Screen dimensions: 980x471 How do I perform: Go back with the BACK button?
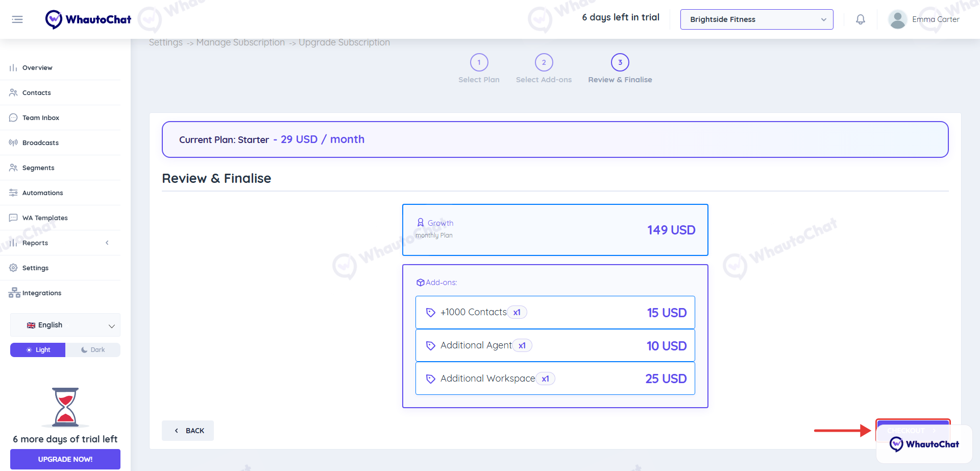tap(188, 431)
